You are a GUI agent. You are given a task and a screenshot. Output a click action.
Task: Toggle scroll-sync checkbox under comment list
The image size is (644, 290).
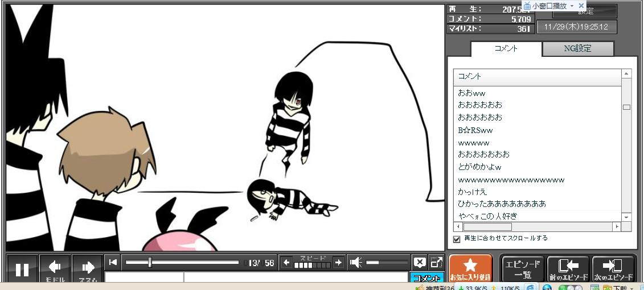456,239
